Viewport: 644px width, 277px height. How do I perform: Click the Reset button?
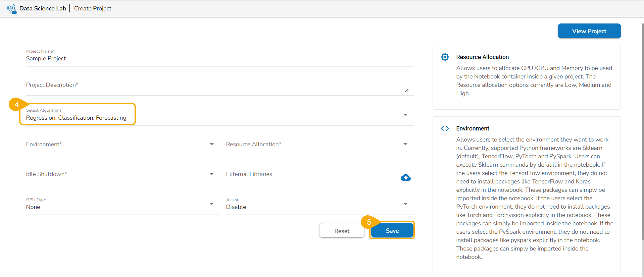[342, 231]
